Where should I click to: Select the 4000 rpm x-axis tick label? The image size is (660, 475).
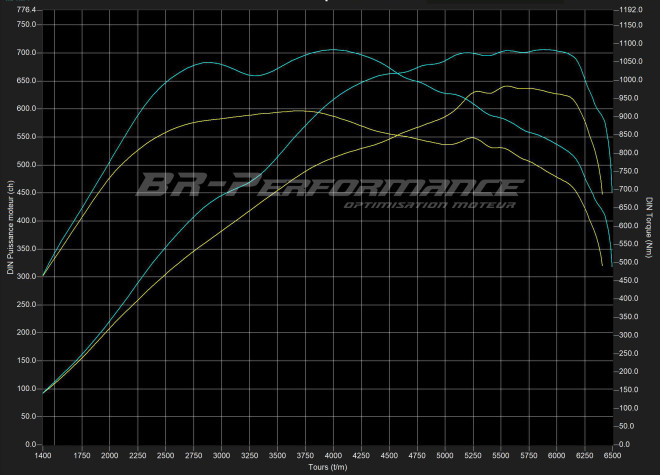(x=334, y=455)
